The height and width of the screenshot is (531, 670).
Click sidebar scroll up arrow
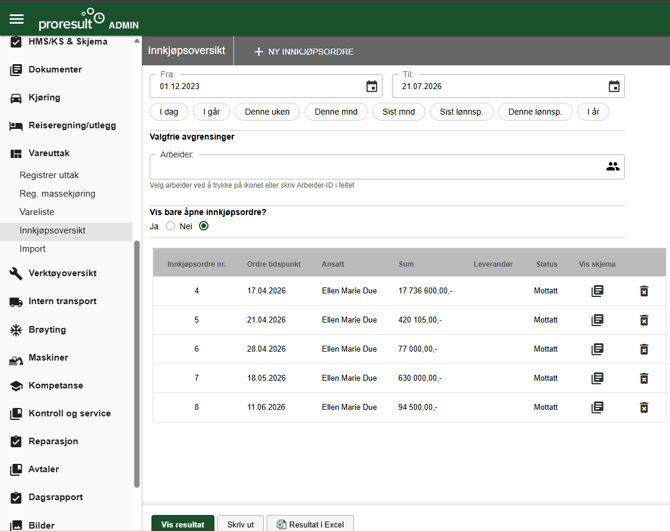[x=137, y=41]
